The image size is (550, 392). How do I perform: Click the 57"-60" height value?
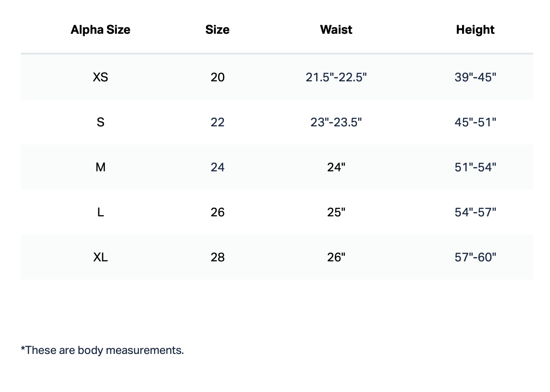click(x=475, y=257)
